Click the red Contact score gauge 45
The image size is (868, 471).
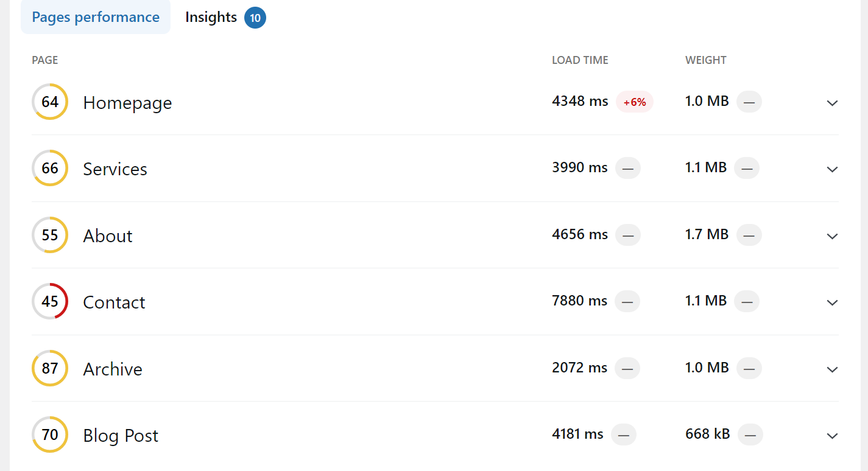(x=50, y=301)
